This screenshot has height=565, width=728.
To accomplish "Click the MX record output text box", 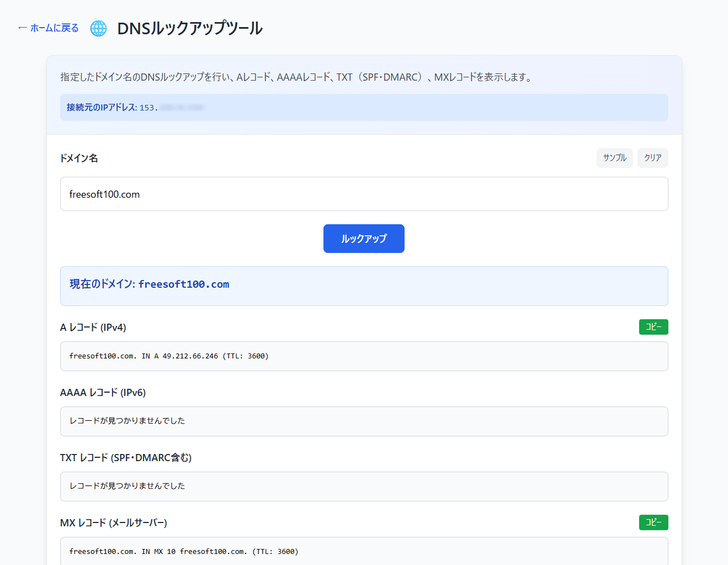I will click(x=364, y=551).
